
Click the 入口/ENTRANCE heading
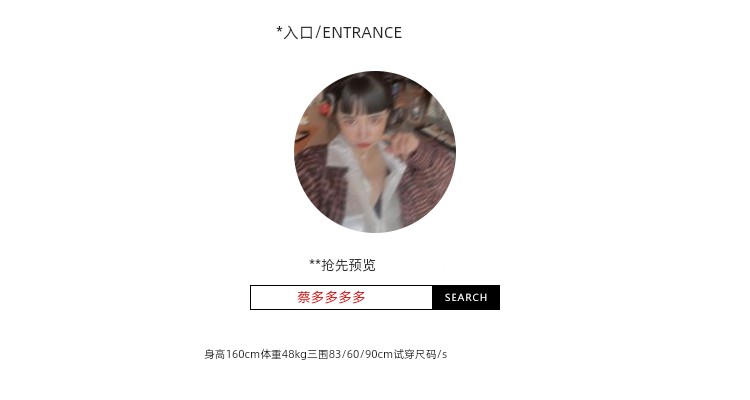(339, 33)
